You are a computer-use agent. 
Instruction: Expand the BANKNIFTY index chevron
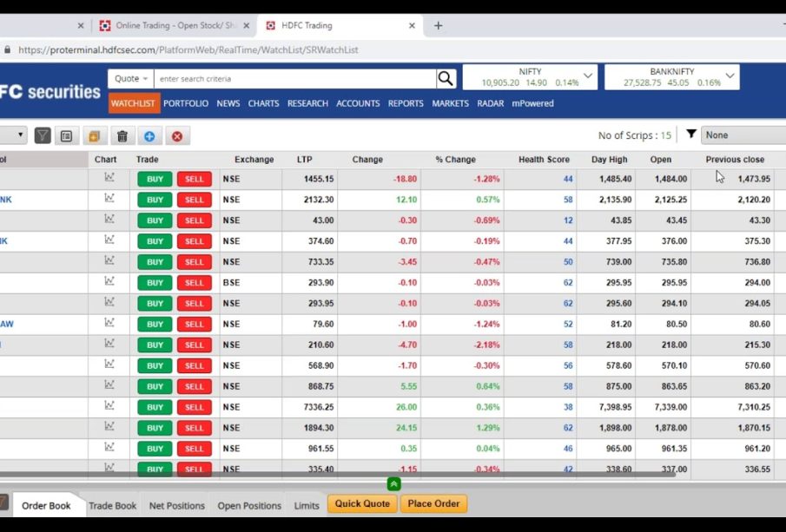[730, 76]
